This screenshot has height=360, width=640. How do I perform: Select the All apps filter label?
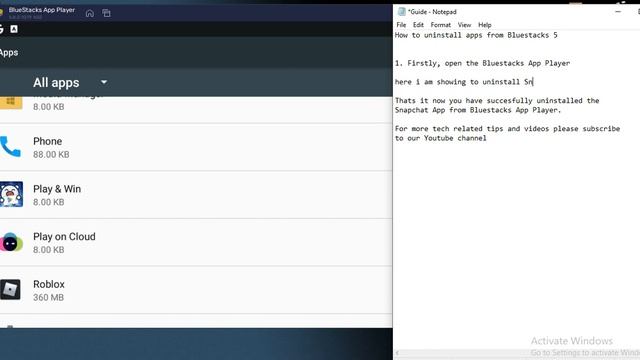(56, 82)
